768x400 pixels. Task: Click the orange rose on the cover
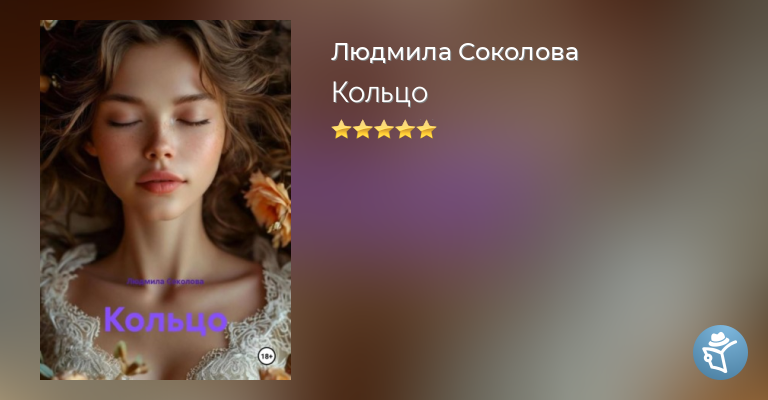[x=268, y=206]
